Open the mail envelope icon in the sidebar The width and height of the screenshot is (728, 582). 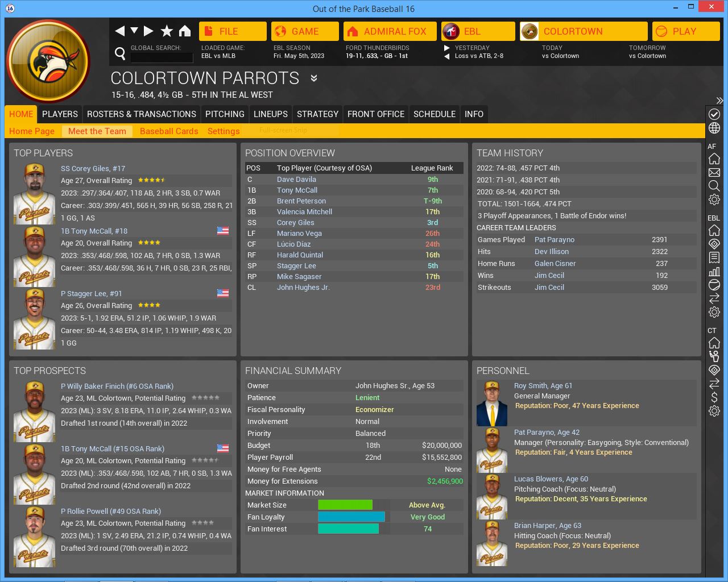click(x=714, y=172)
